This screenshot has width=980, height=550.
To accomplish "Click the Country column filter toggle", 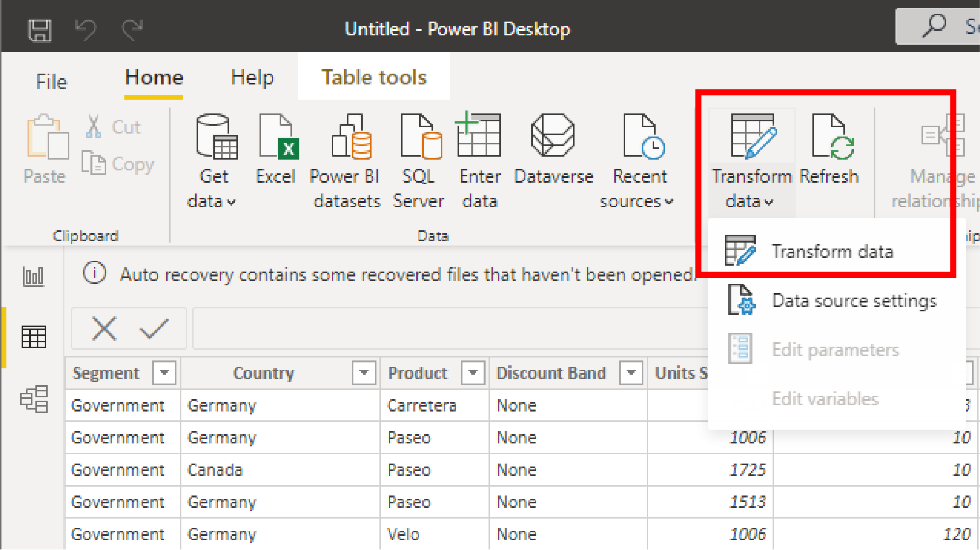I will point(365,373).
